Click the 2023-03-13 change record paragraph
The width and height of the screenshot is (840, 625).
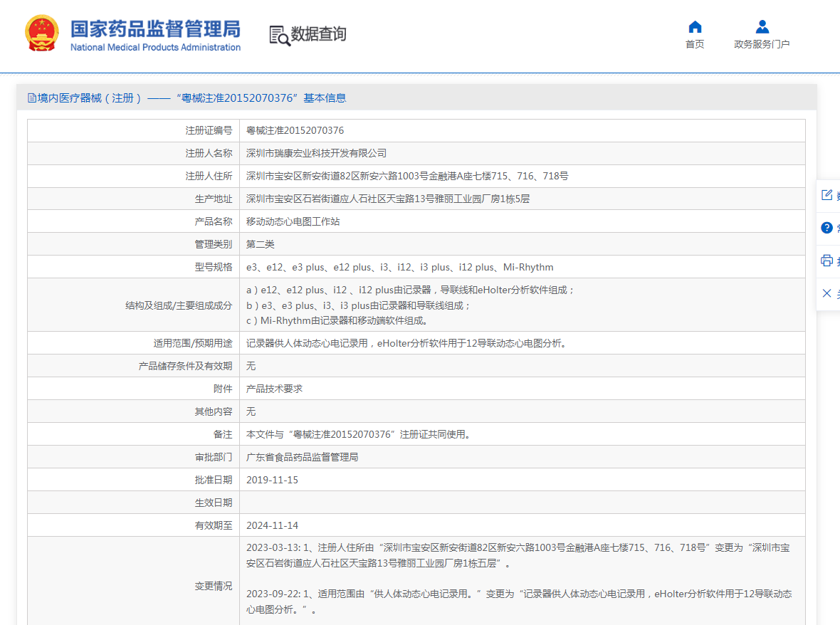click(x=518, y=555)
